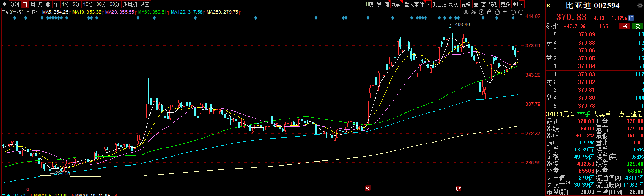Click the arrow-to-bar icon beside 更多
The width and height of the screenshot is (644, 196).
pyautogui.click(x=515, y=4)
